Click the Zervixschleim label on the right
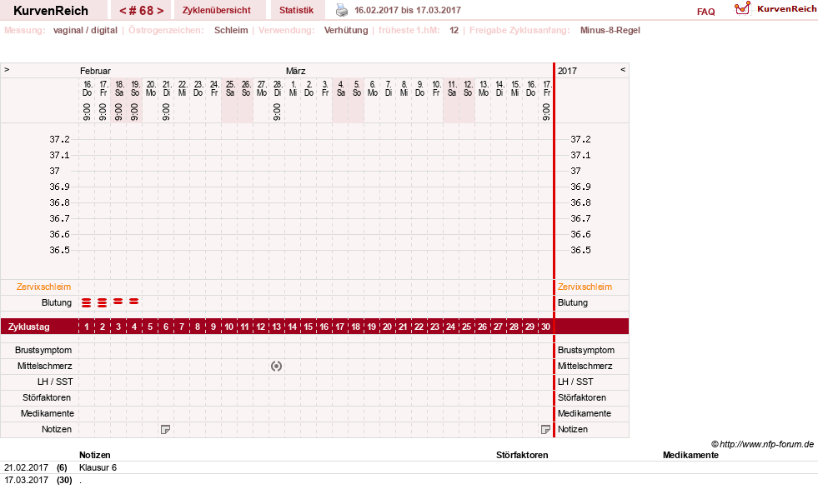This screenshot has height=504, width=818. click(x=585, y=287)
